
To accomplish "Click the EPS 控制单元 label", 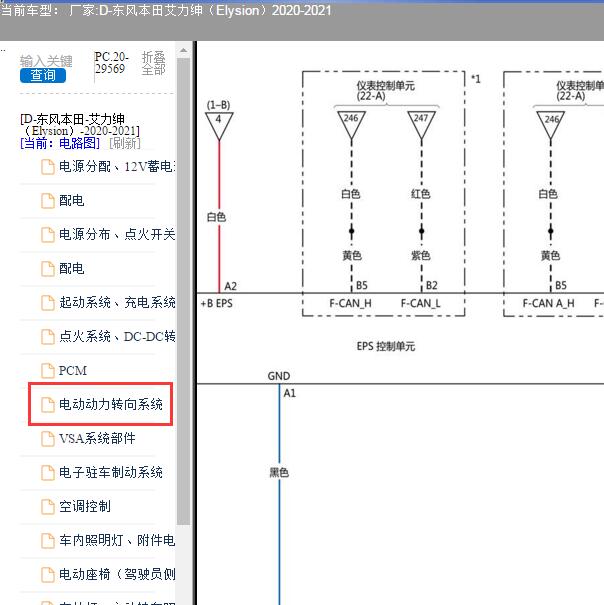I will pos(386,346).
